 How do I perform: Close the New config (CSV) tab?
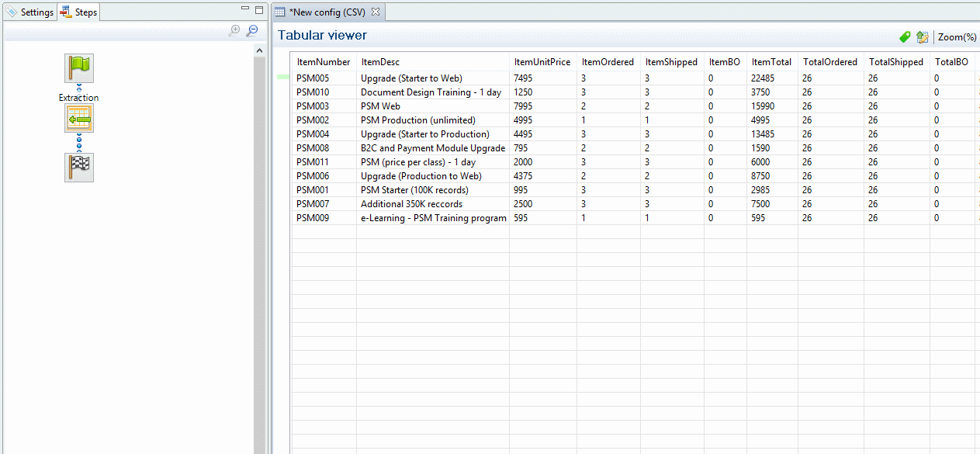coord(376,12)
